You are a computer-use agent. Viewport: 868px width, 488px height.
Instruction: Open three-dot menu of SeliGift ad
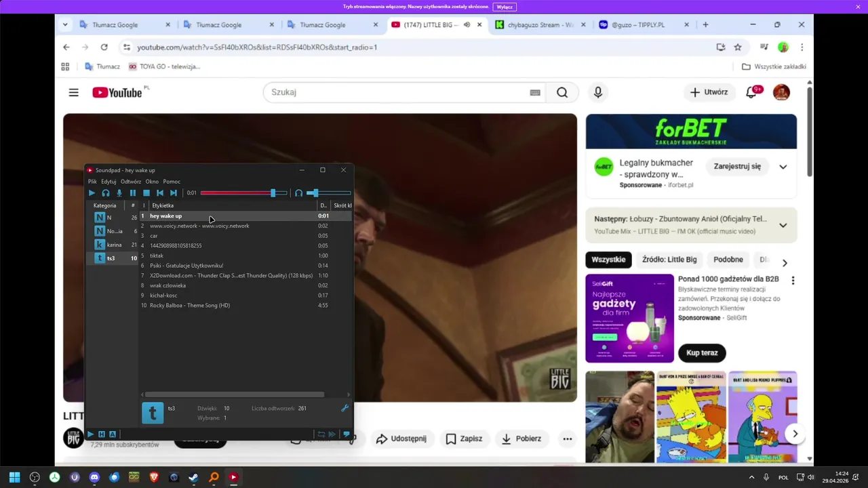(x=793, y=281)
